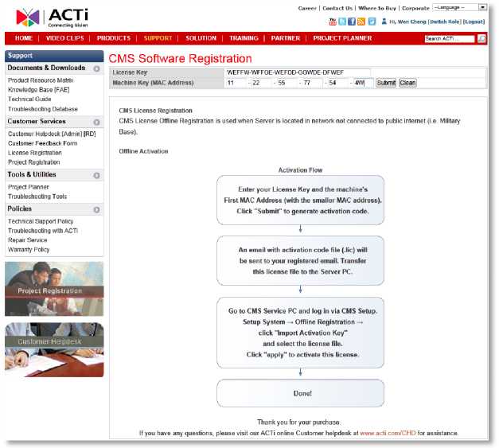Click the search magnifier icon
The height and width of the screenshot is (448, 499).
[482, 38]
